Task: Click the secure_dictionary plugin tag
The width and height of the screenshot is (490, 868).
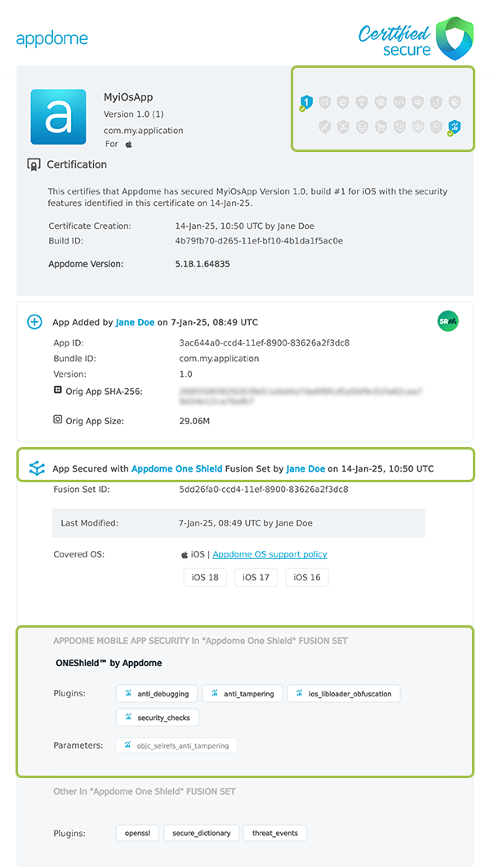Action: tap(202, 833)
